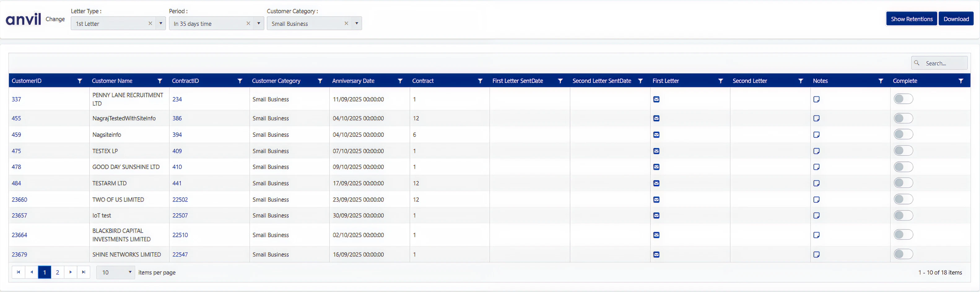This screenshot has height=292, width=980.
Task: Toggle Complete for GOOD DAY SUNSHINE LTD
Action: (903, 167)
